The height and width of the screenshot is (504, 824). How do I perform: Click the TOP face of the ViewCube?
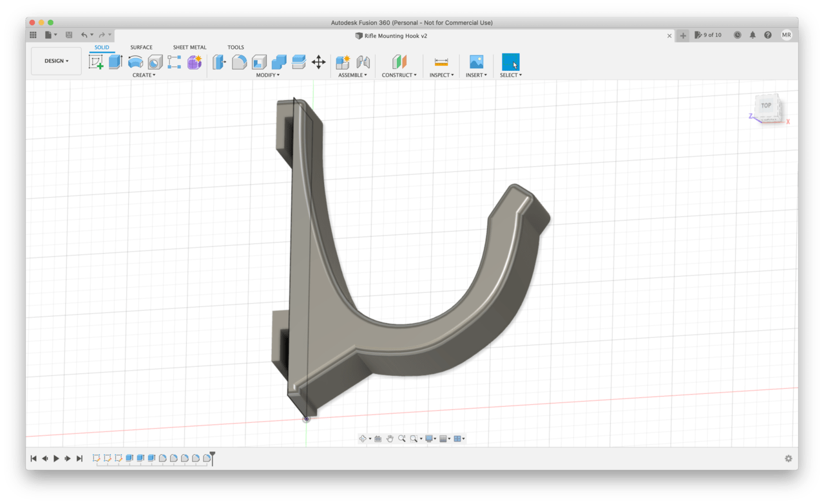(766, 106)
